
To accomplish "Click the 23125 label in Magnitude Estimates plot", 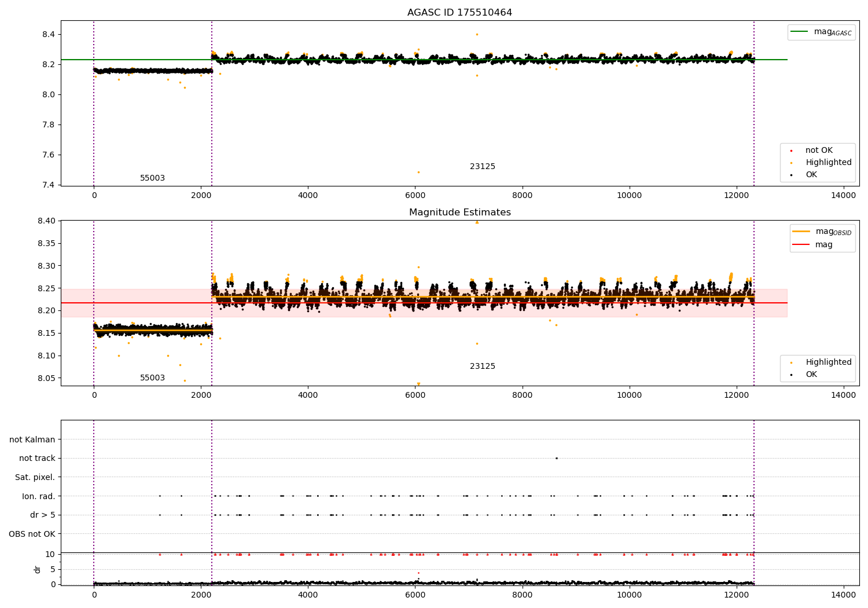I will [x=482, y=367].
